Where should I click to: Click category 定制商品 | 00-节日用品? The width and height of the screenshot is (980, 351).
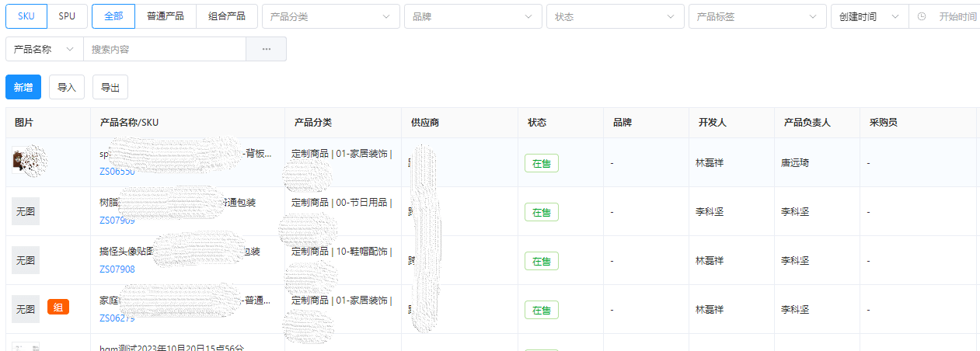[x=342, y=203]
